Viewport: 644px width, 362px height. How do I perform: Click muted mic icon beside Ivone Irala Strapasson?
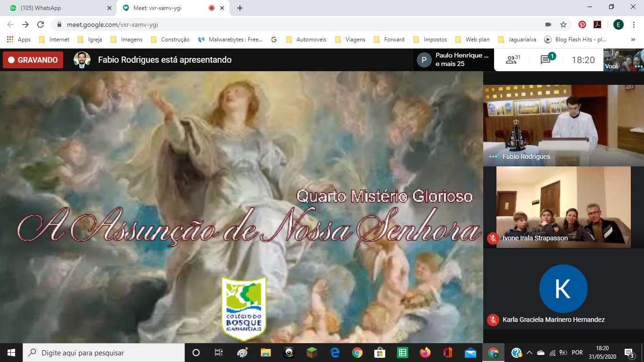point(493,238)
